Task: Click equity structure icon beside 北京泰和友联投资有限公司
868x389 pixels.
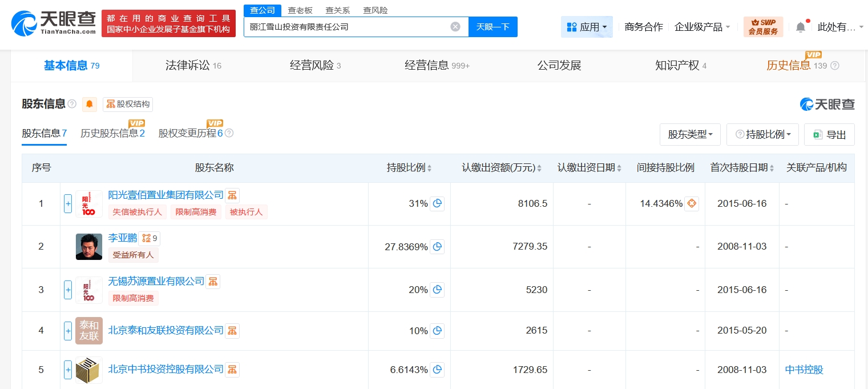Action: [232, 331]
